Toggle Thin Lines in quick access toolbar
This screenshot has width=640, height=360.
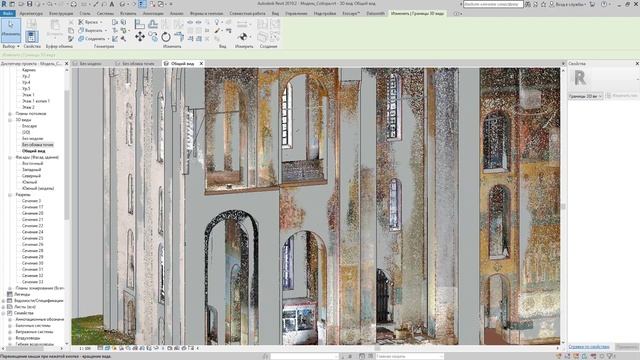[142, 4]
